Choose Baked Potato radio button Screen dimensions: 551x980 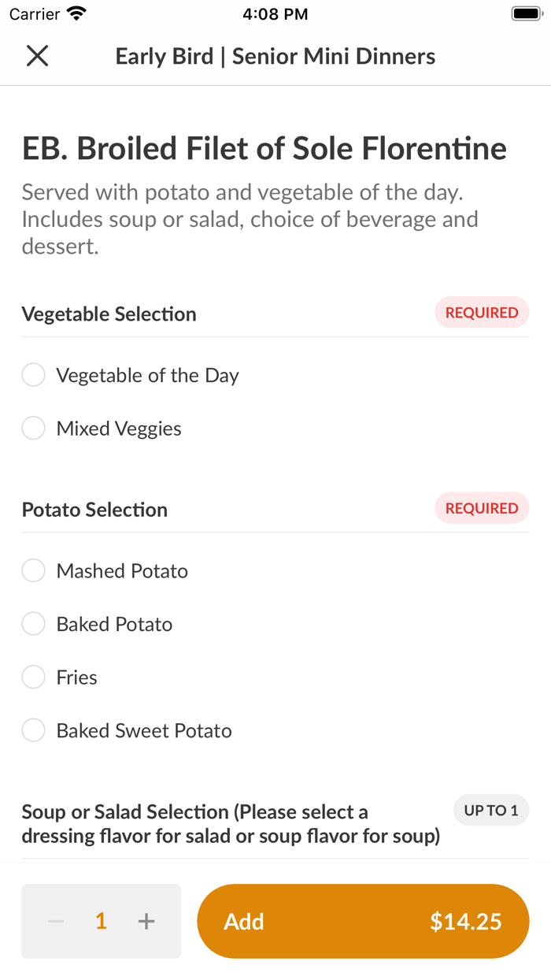tap(34, 624)
